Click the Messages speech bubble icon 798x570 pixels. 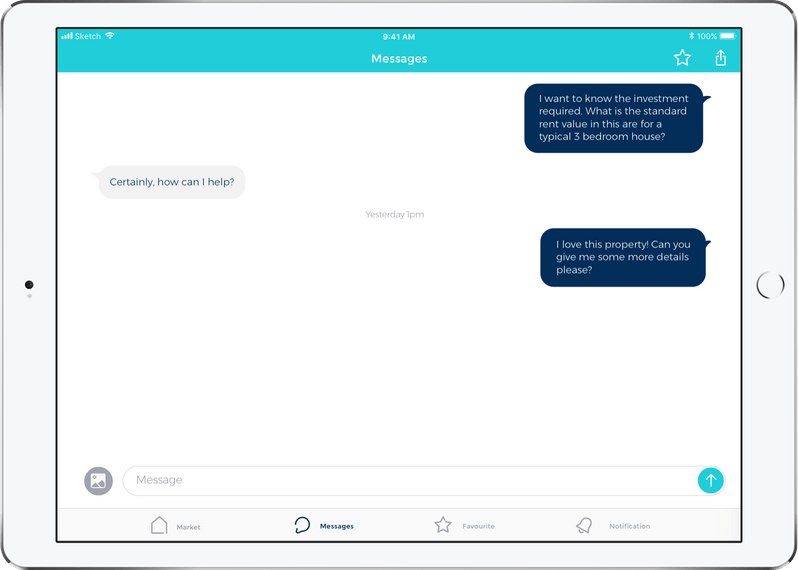point(302,525)
